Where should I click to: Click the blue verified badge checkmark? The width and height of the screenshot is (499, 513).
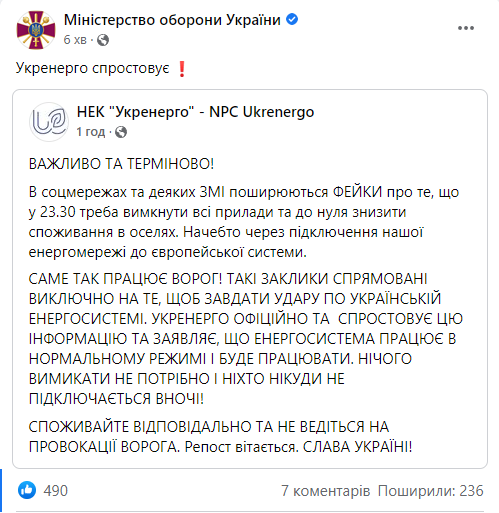tap(292, 19)
